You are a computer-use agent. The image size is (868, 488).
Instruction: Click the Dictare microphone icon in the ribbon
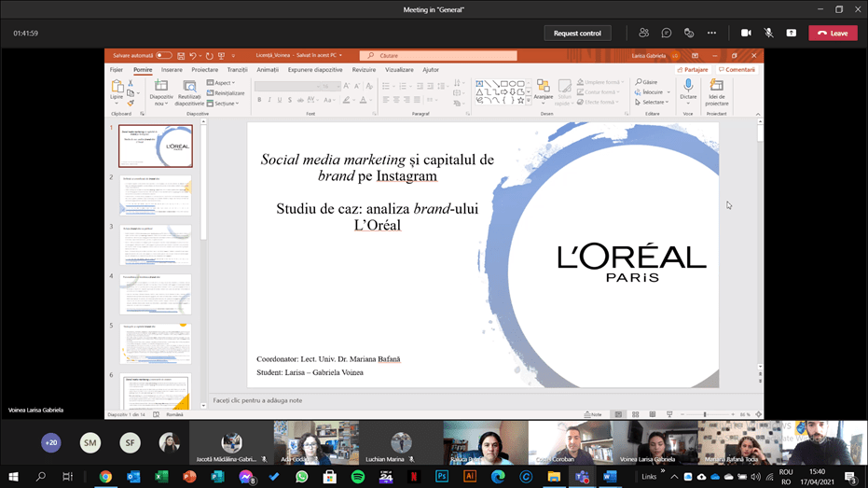[688, 85]
